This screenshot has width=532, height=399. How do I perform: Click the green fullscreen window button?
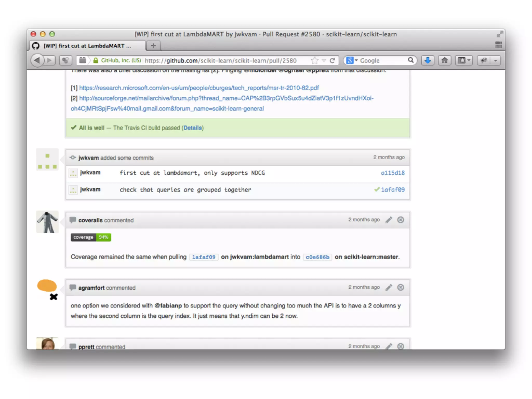tap(52, 34)
